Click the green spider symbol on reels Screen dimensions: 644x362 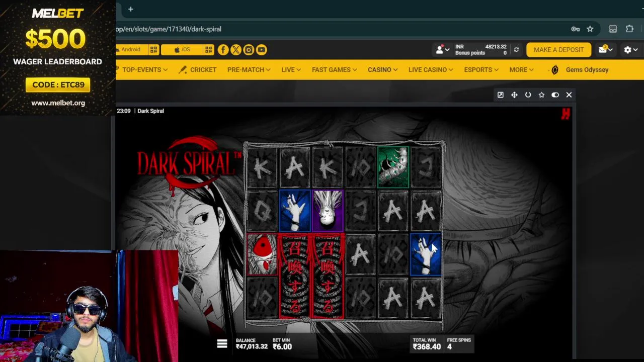point(393,167)
